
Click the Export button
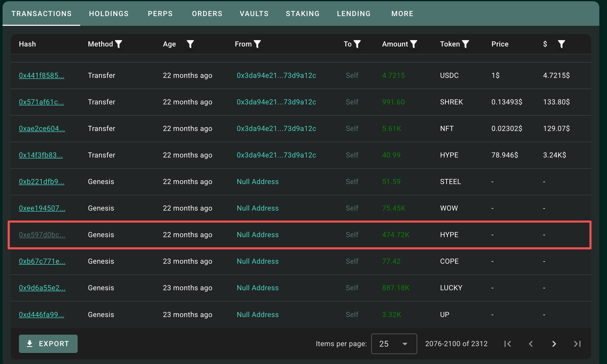coord(48,344)
